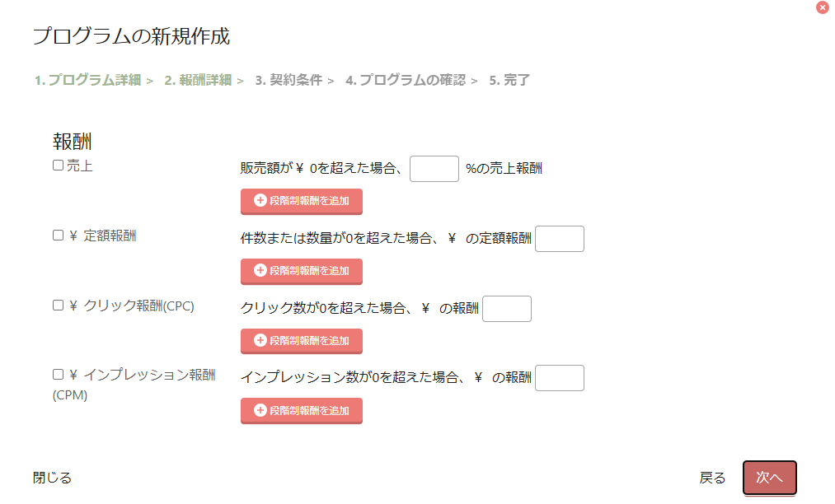Go to step 1. プログラム詳細

pyautogui.click(x=87, y=81)
